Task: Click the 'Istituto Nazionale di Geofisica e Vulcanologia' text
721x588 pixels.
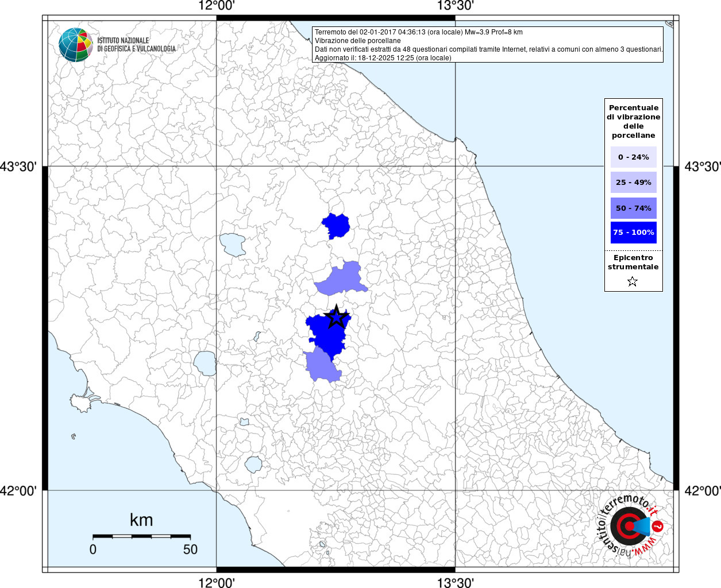Action: [x=136, y=45]
